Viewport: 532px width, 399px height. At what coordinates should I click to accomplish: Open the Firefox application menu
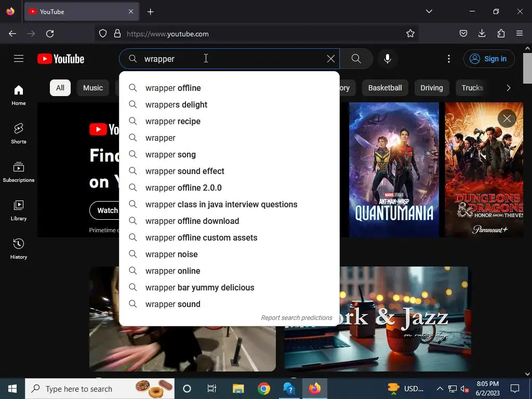pyautogui.click(x=520, y=33)
